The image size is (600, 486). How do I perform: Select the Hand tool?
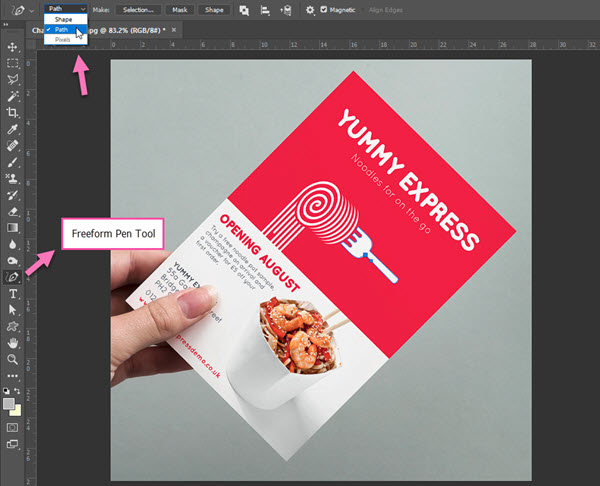coord(12,343)
